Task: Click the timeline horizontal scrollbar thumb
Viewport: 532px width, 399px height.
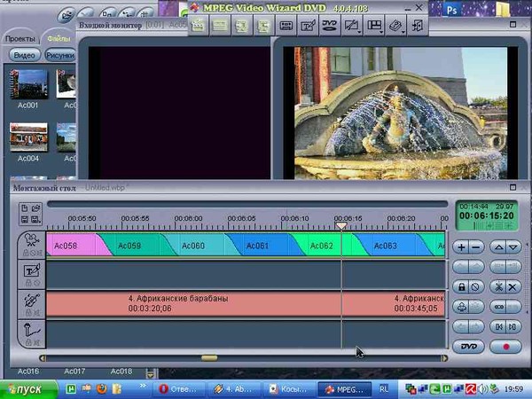Action: [x=209, y=357]
